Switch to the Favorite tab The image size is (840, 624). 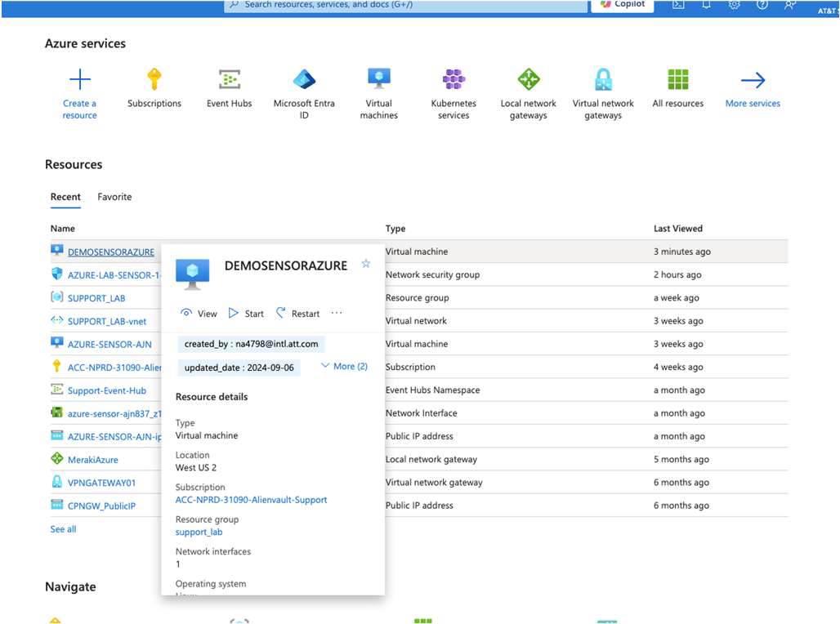click(114, 197)
